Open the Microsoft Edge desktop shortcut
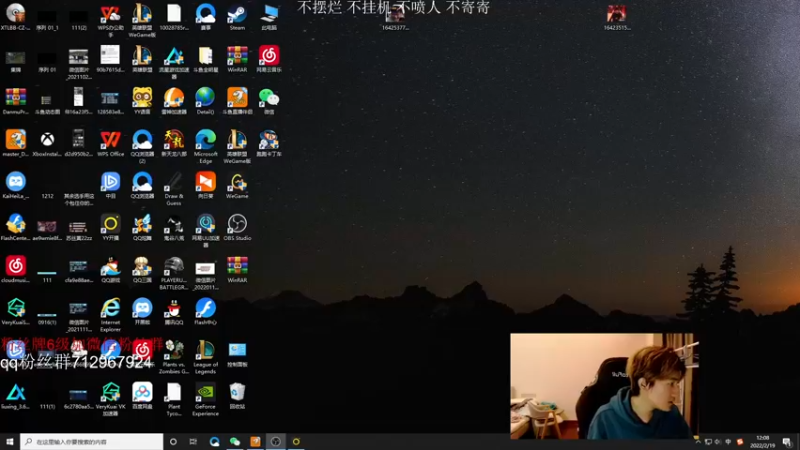800x450 pixels. [206, 146]
